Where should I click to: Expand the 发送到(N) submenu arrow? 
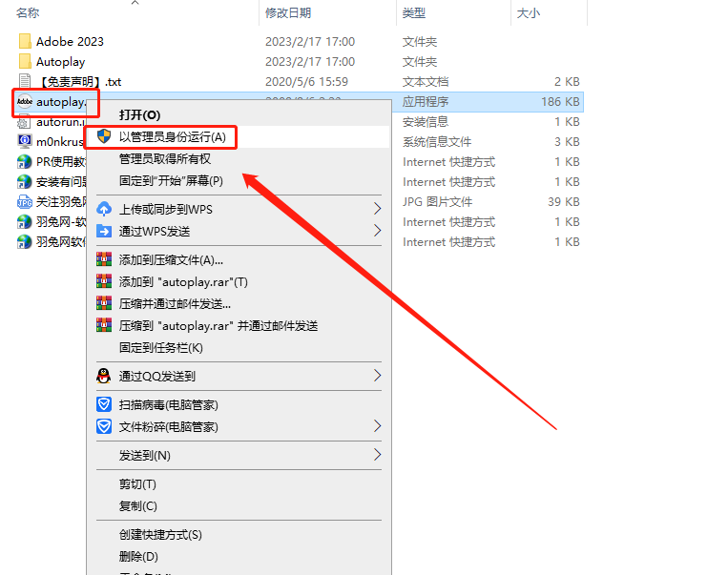[377, 455]
